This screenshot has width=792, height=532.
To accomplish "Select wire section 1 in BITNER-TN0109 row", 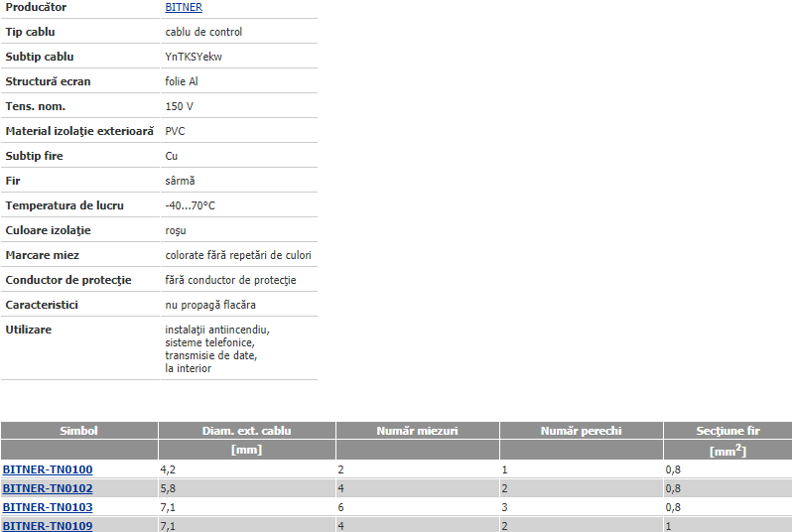I will [x=668, y=526].
